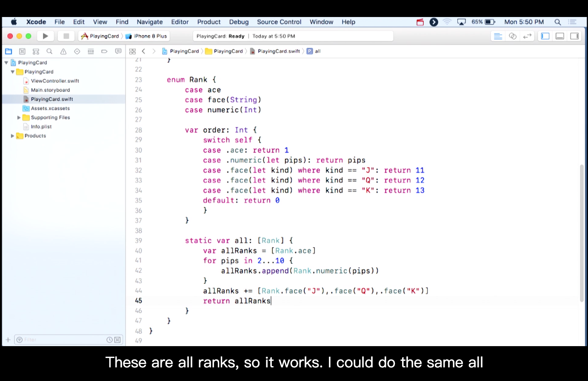Click 'default: return 0' in the code
This screenshot has width=588, height=381.
[x=241, y=201]
